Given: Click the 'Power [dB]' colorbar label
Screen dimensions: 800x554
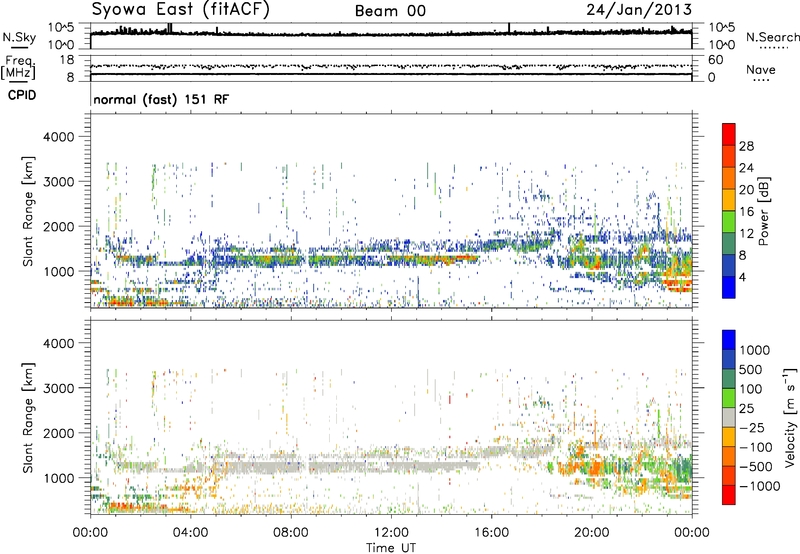Looking at the screenshot, I should [x=763, y=212].
